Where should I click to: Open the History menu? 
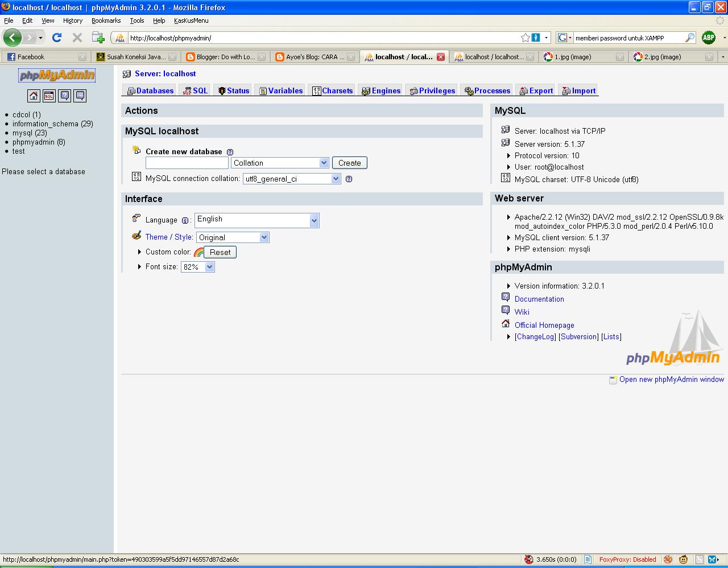(x=73, y=20)
